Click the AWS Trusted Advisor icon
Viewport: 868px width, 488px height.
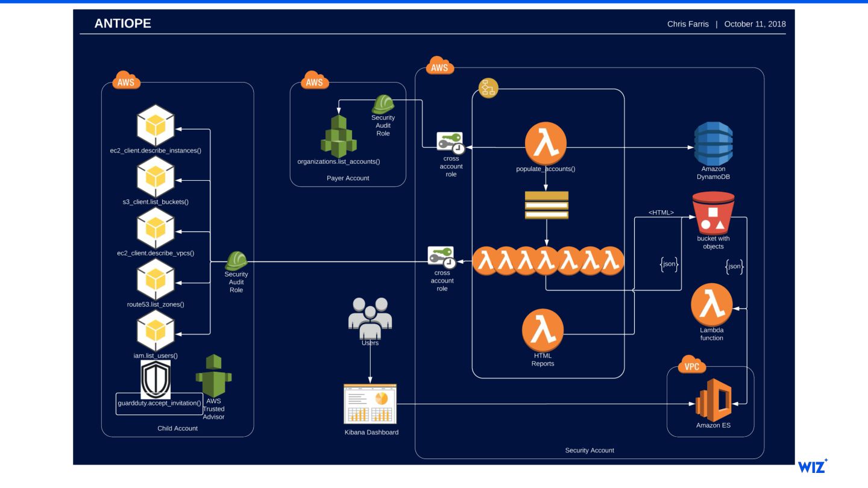pos(213,376)
